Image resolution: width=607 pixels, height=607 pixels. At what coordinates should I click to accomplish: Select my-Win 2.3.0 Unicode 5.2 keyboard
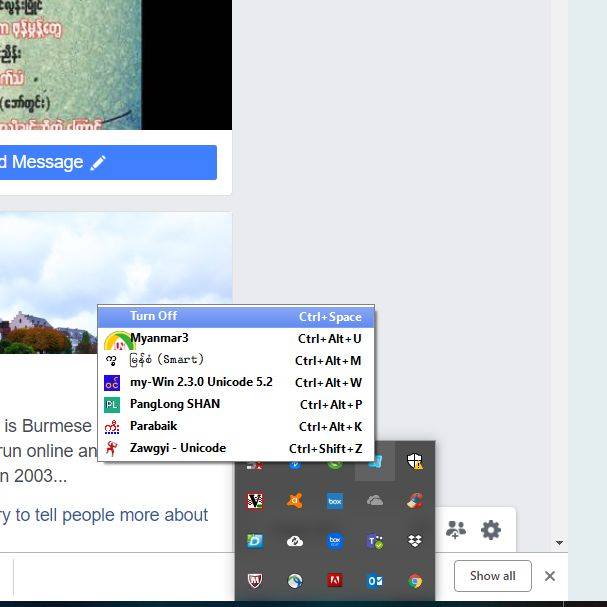[x=236, y=382]
